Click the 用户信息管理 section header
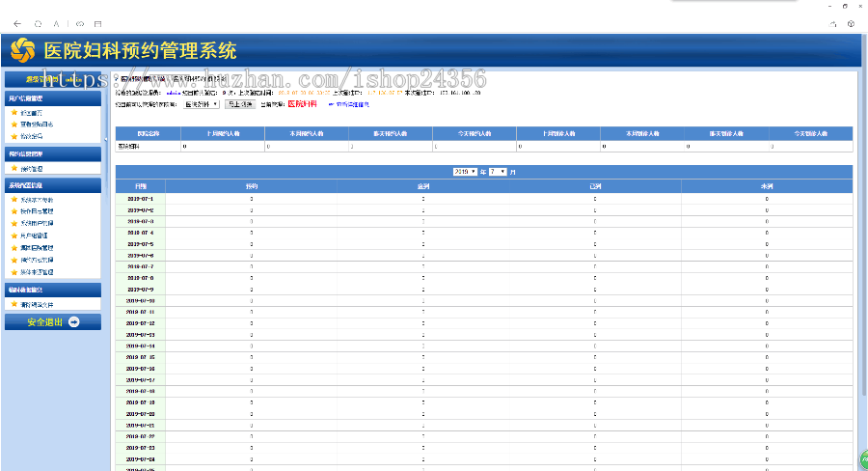Image resolution: width=868 pixels, height=471 pixels. [53, 98]
